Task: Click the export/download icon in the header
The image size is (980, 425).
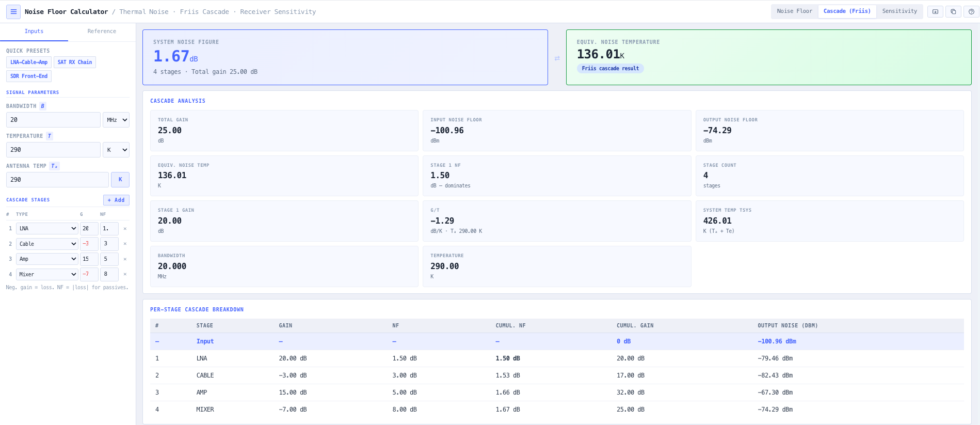Action: click(935, 11)
